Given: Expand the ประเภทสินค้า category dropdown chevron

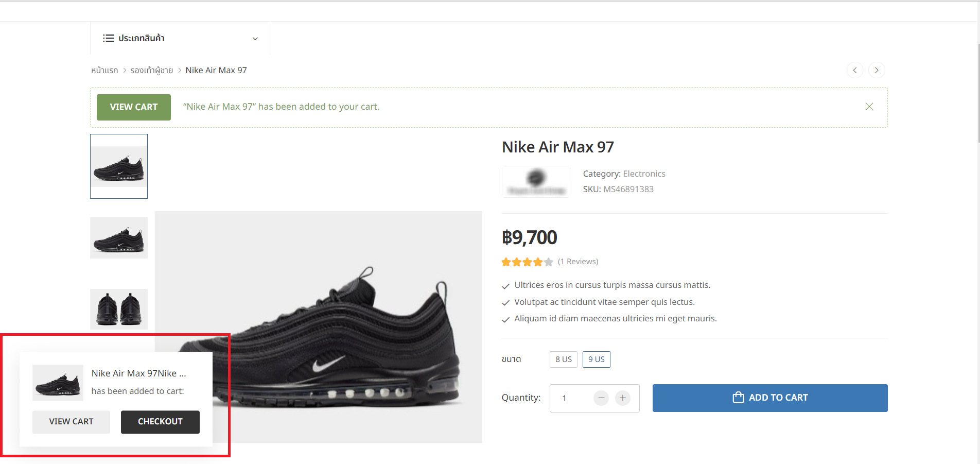Looking at the screenshot, I should pyautogui.click(x=255, y=39).
